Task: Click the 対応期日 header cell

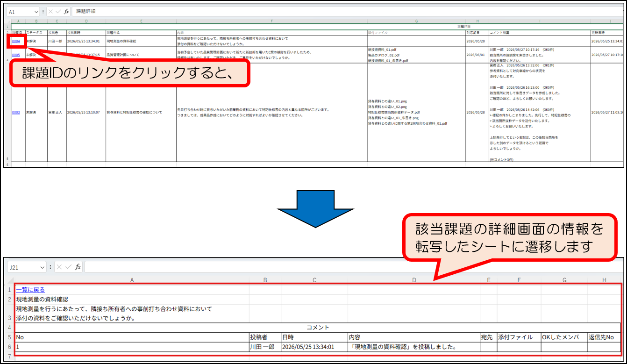Action: pos(477,33)
